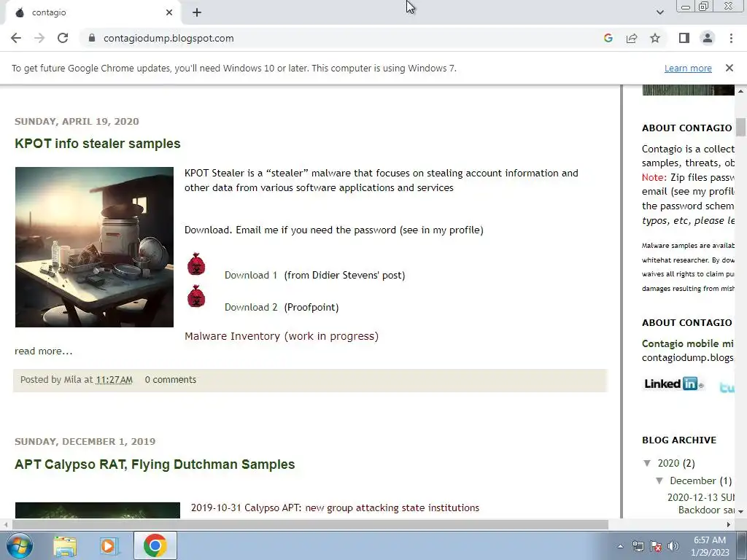The image size is (747, 560).
Task: Open the 0 comments link
Action: click(x=171, y=379)
